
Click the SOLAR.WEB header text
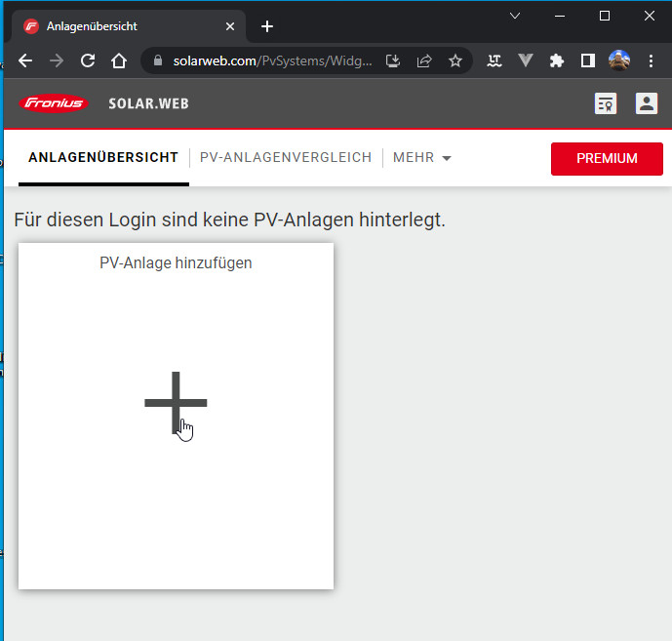148,103
